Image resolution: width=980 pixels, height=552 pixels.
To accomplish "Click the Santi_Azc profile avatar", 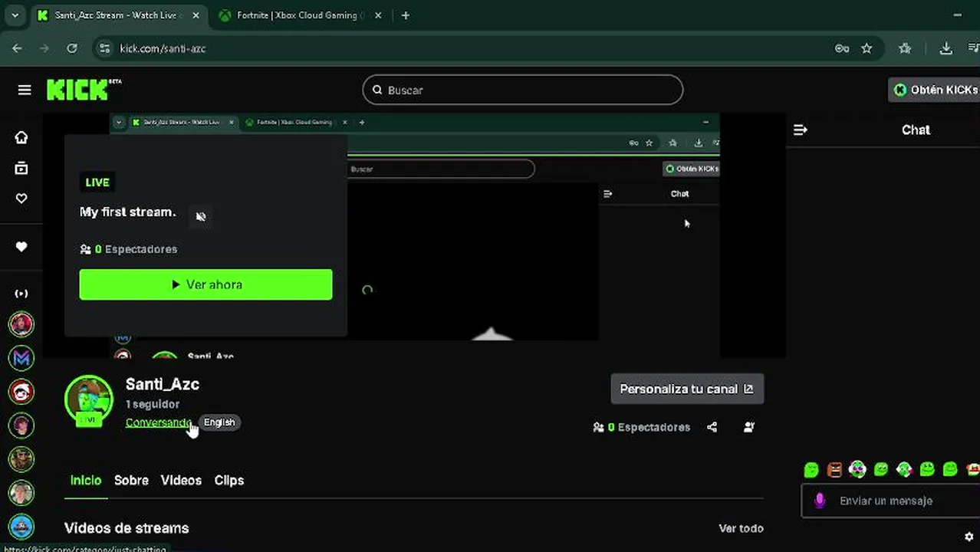I will pos(89,399).
